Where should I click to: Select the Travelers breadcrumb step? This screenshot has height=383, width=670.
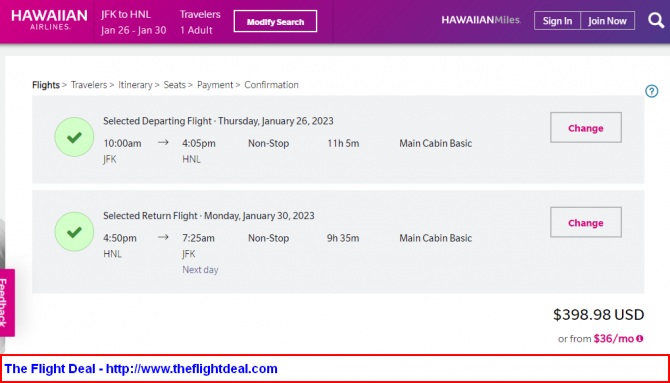tap(89, 85)
